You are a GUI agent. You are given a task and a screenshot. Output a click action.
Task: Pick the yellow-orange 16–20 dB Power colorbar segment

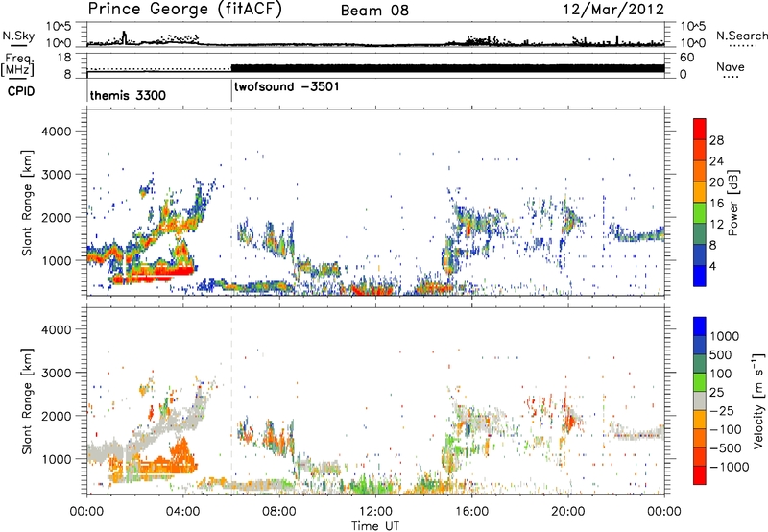700,192
